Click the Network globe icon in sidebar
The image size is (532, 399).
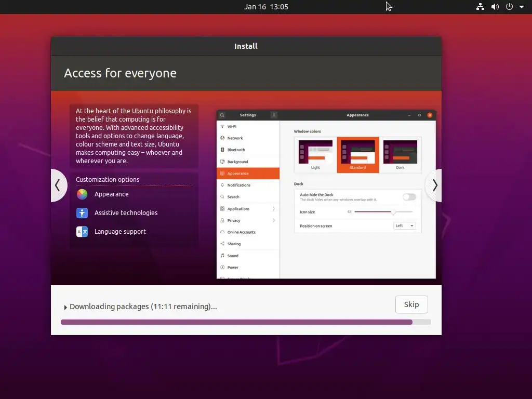point(222,138)
